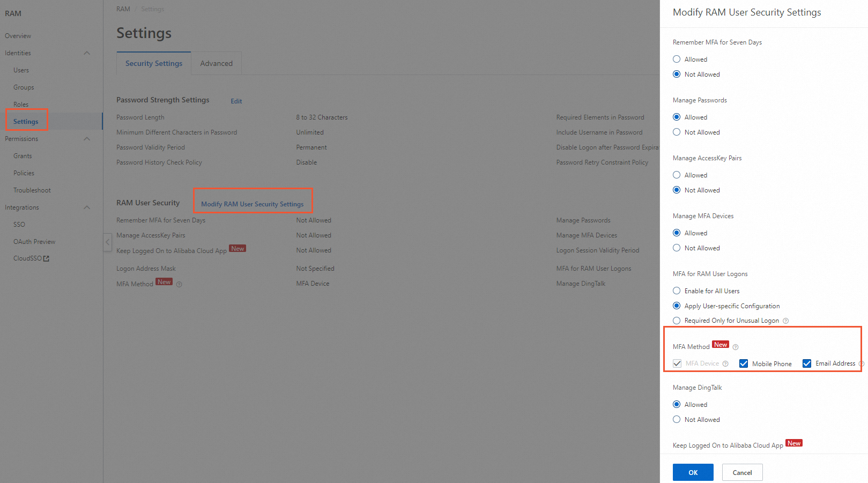Collapse the sidebar with the arrow handle
Image resolution: width=868 pixels, height=483 pixels.
coord(108,242)
